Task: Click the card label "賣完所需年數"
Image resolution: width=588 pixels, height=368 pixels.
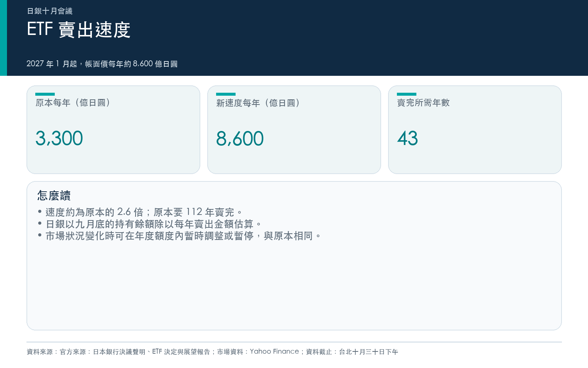Action: click(x=423, y=103)
